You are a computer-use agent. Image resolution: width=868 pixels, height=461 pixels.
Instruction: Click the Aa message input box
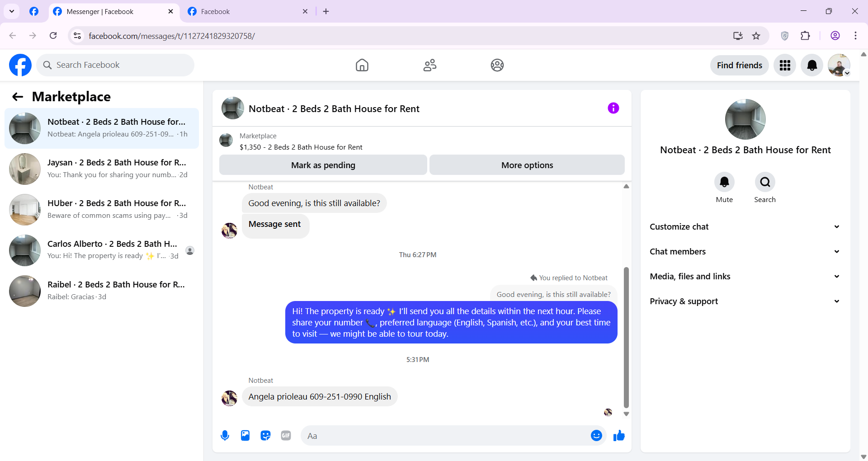445,436
